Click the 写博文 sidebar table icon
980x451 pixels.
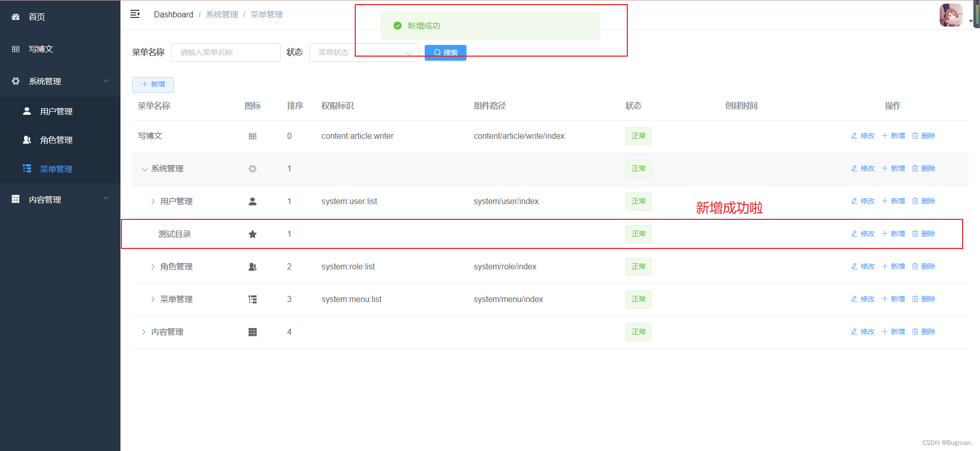tap(16, 49)
